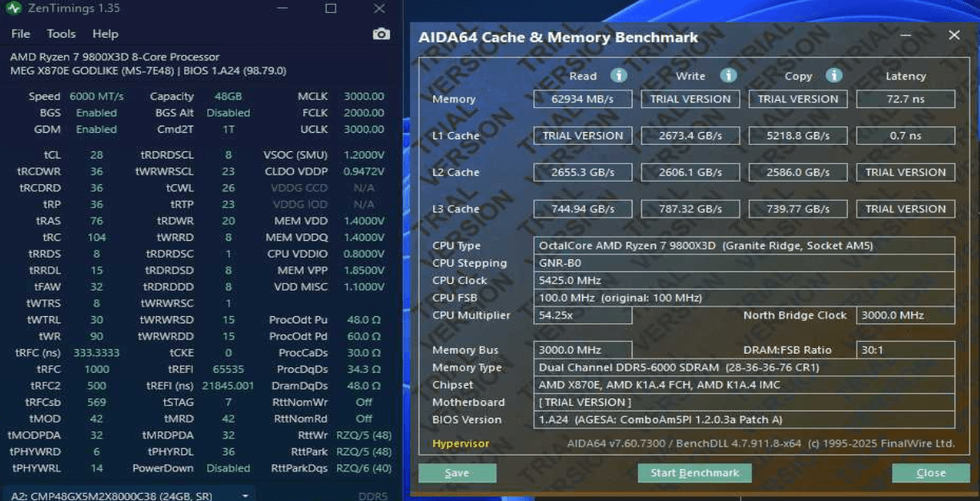Click the L3 Cache Copy 739.77 GB/s field
This screenshot has height=501, width=980.
(x=797, y=209)
